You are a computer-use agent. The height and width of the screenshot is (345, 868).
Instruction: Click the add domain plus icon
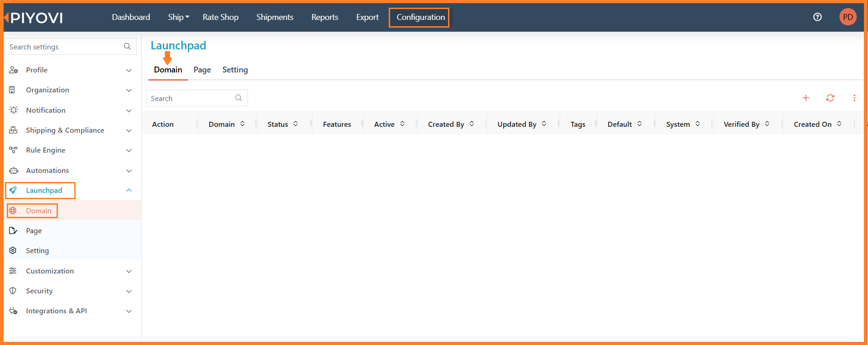[x=806, y=98]
